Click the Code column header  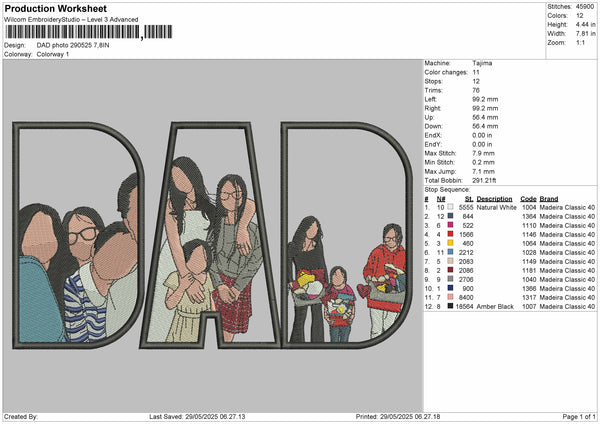pyautogui.click(x=528, y=199)
